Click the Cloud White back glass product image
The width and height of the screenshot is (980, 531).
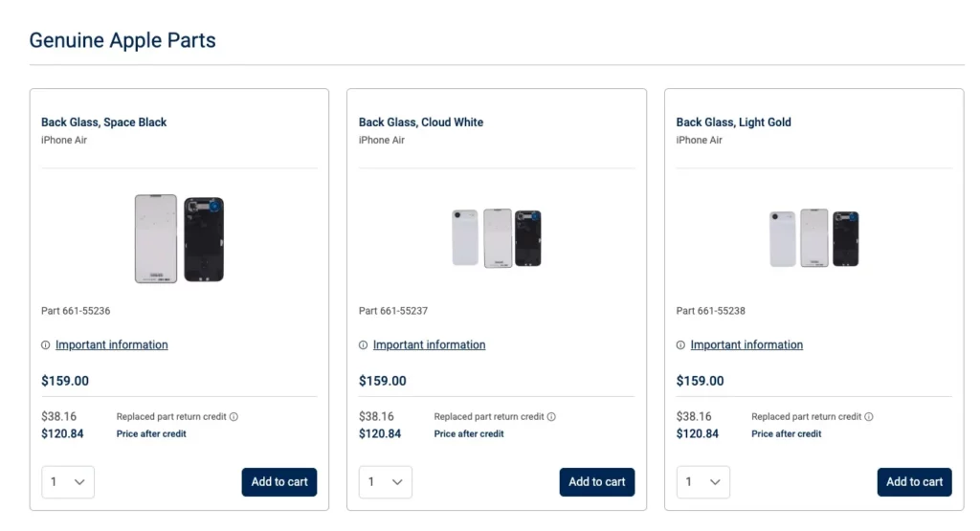coord(497,238)
